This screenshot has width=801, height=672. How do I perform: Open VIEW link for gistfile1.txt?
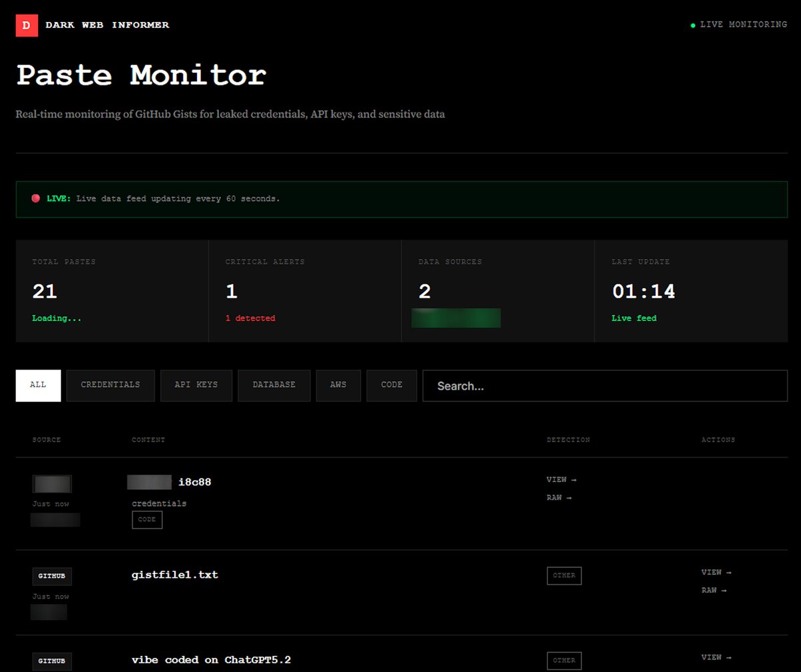(716, 573)
